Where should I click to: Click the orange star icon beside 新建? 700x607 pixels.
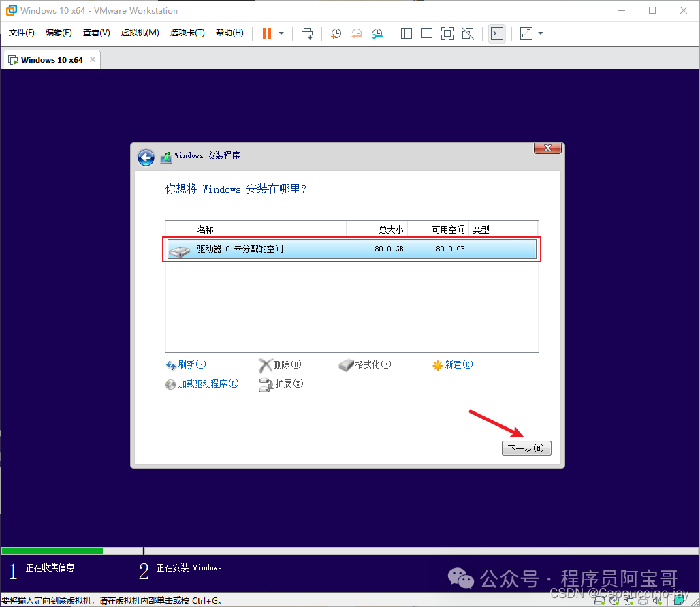pyautogui.click(x=437, y=366)
